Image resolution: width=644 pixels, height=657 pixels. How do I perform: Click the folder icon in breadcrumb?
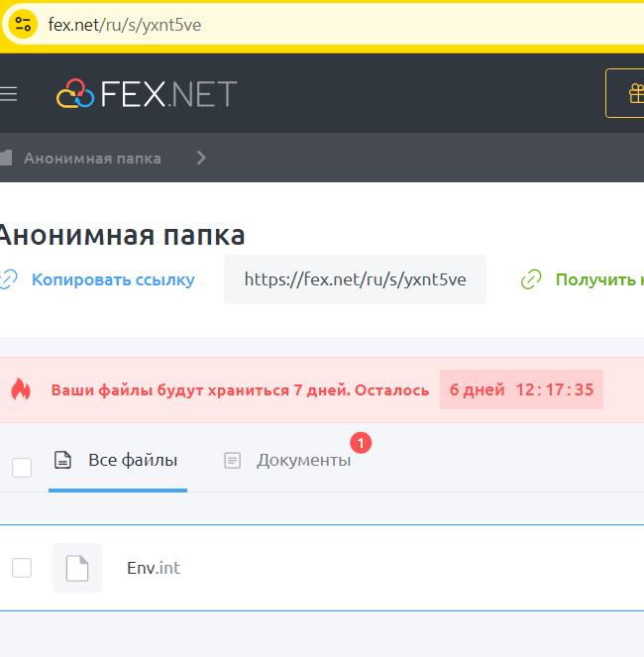pos(5,158)
